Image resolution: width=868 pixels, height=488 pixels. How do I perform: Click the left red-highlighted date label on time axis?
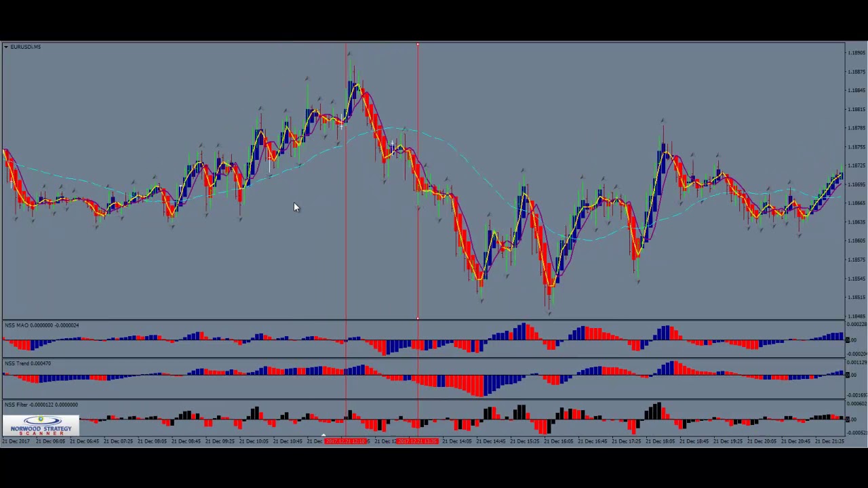(346, 441)
